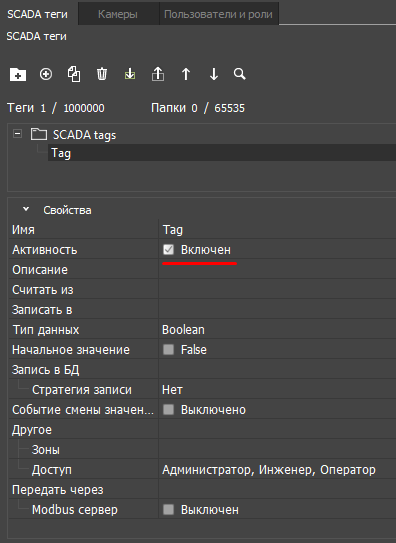This screenshot has height=543, width=396.
Task: Enable the Событие смены значения checkbox
Action: tap(168, 410)
